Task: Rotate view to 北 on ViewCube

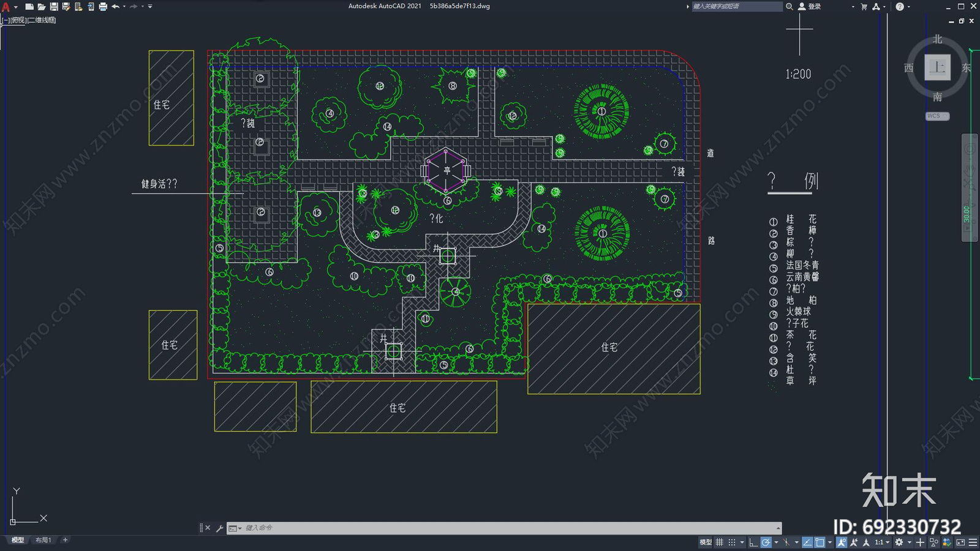Action: pyautogui.click(x=937, y=39)
